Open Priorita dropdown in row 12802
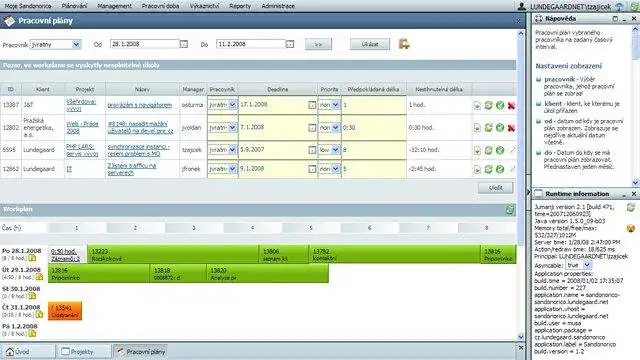 click(329, 128)
